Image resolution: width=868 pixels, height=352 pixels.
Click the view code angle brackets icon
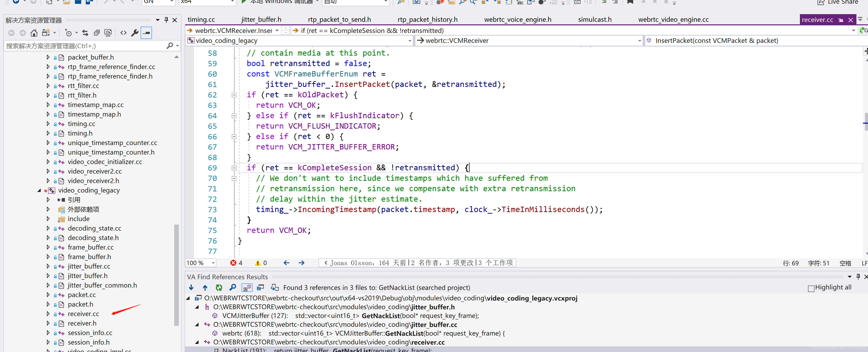[x=123, y=33]
